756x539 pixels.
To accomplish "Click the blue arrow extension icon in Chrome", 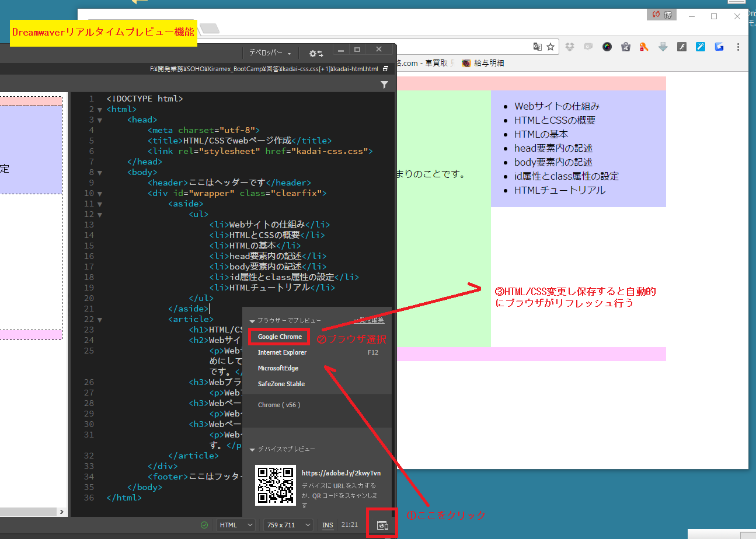I will tap(719, 47).
